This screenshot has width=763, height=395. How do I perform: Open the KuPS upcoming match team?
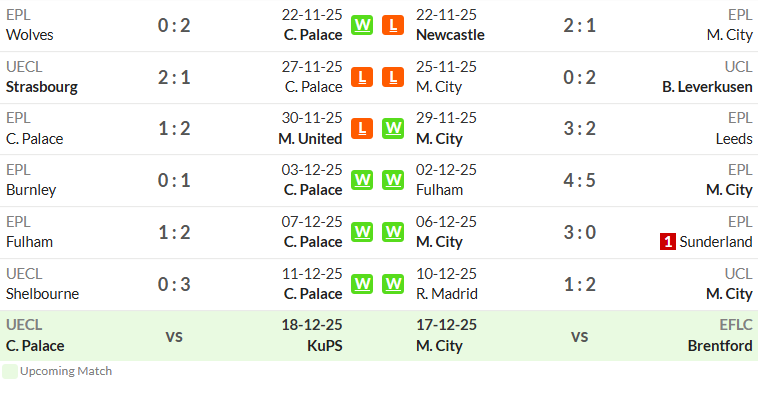(x=325, y=346)
